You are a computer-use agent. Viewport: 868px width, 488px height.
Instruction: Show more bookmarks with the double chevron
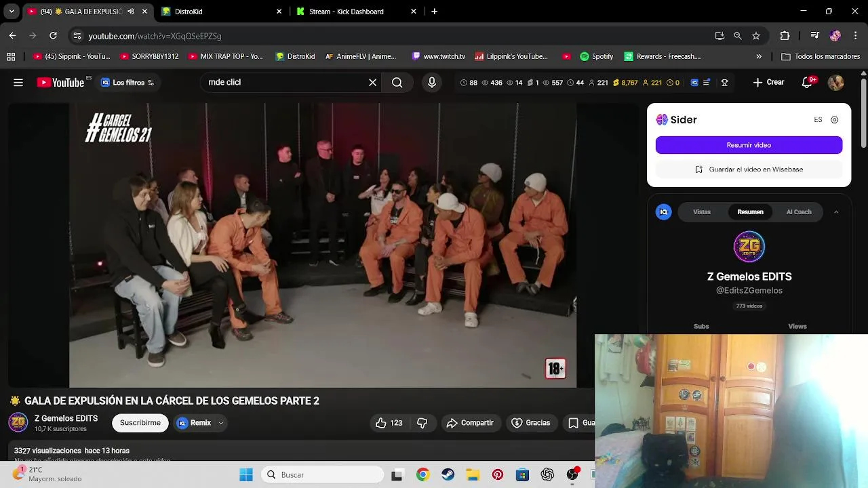point(759,56)
